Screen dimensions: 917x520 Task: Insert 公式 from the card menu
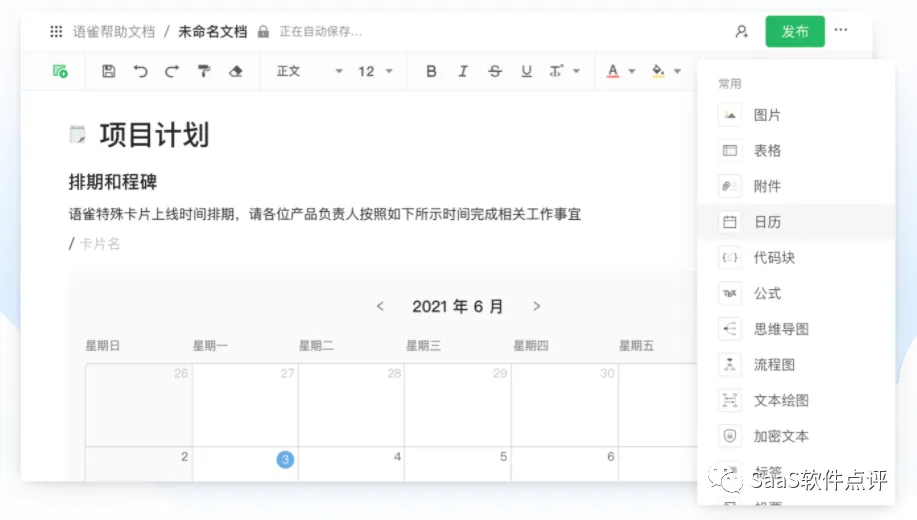796,294
